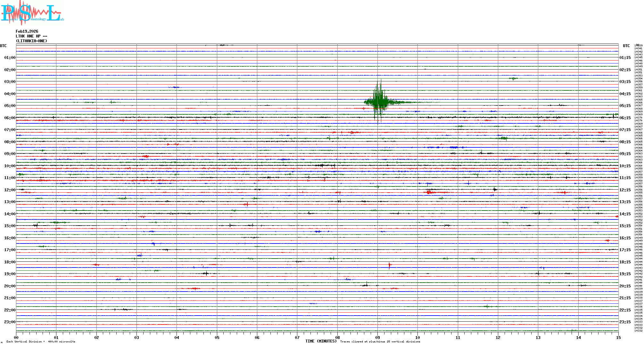
Task: Select the 04:15 time label on right
Action: 625,94
